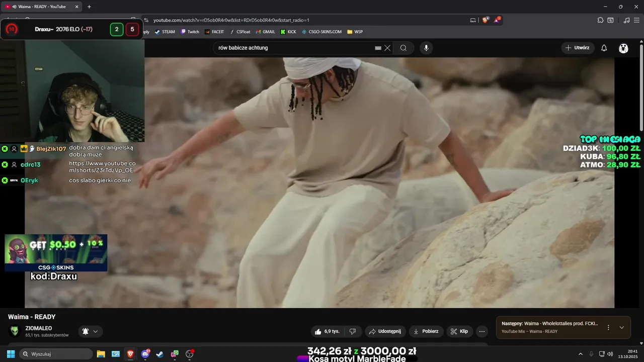Click the video title 'Waima - READY'

click(x=32, y=317)
